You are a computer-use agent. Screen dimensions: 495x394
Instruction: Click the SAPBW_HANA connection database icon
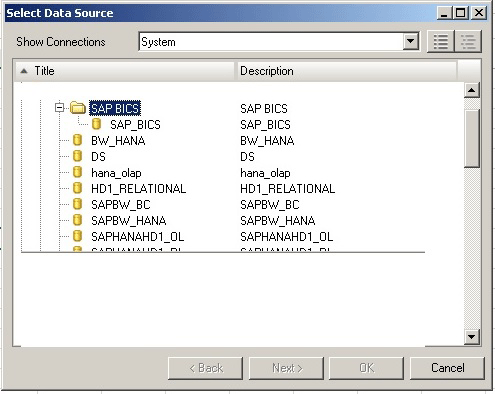click(77, 220)
